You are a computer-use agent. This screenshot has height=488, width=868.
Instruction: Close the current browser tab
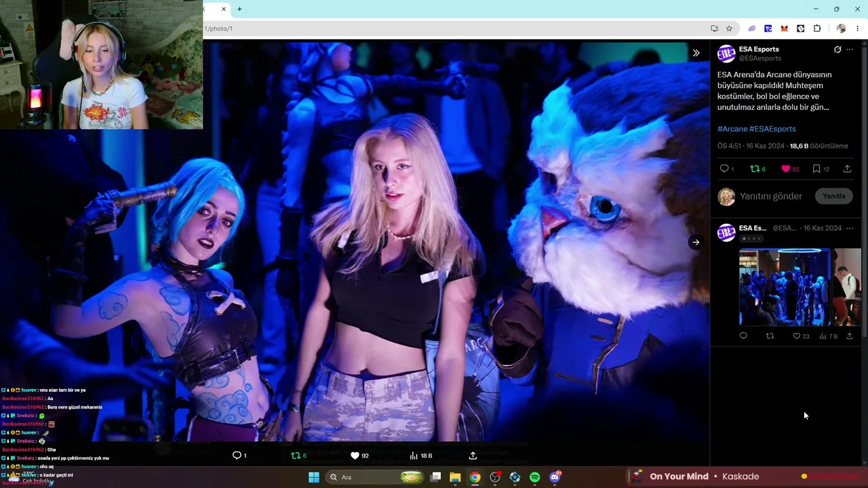223,9
